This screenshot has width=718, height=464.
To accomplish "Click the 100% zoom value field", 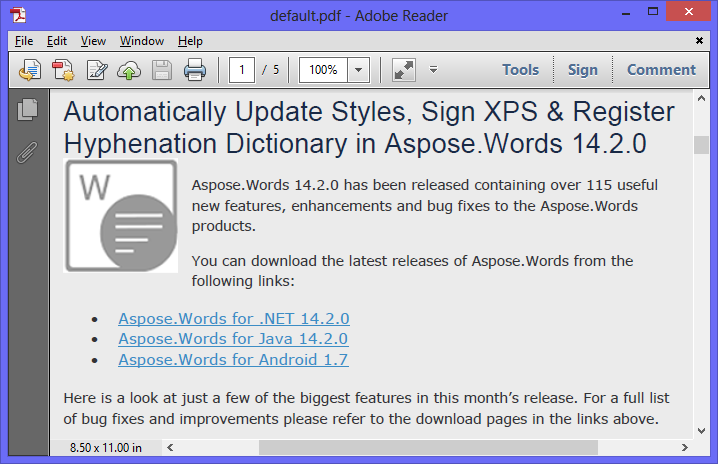I will (x=323, y=70).
